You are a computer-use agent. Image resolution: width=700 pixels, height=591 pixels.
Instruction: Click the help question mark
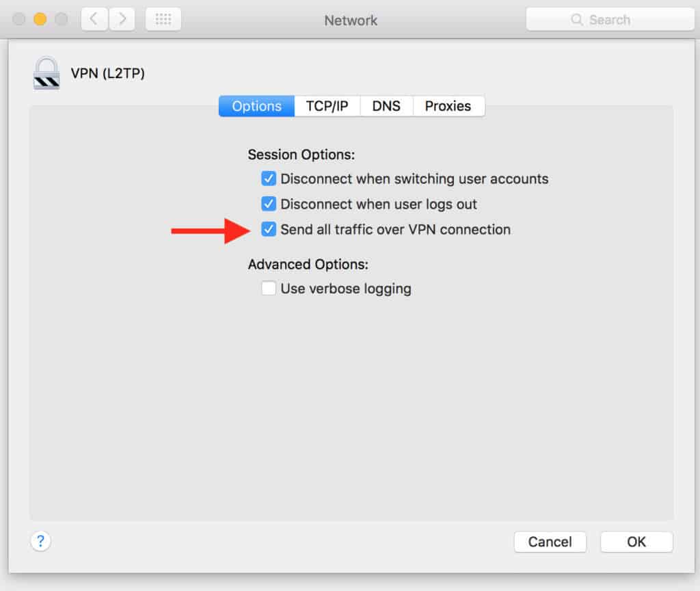point(41,541)
